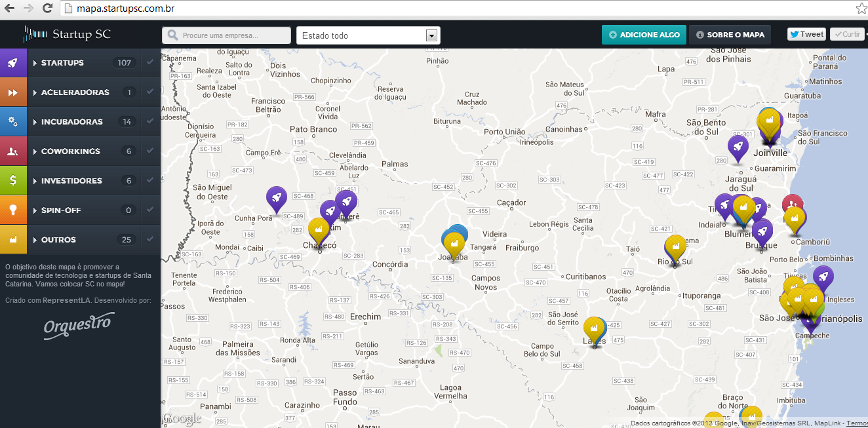The width and height of the screenshot is (868, 428).
Task: Toggle the Outros category checkmark
Action: [150, 240]
